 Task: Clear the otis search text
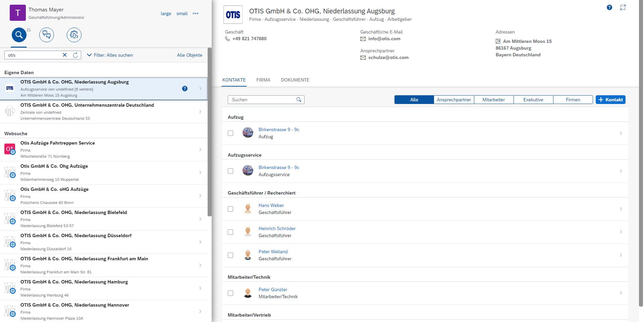[x=65, y=55]
